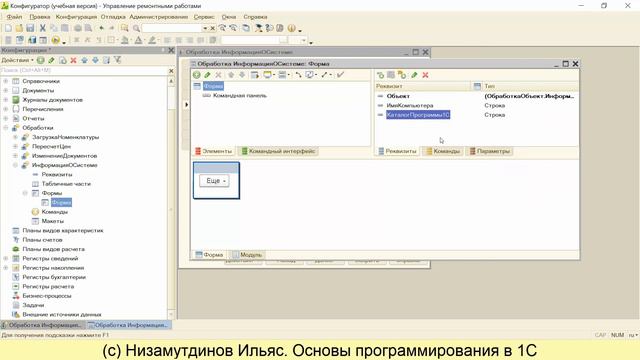The image size is (640, 360).
Task: Cut selection with the scissors icon
Action: (x=42, y=28)
